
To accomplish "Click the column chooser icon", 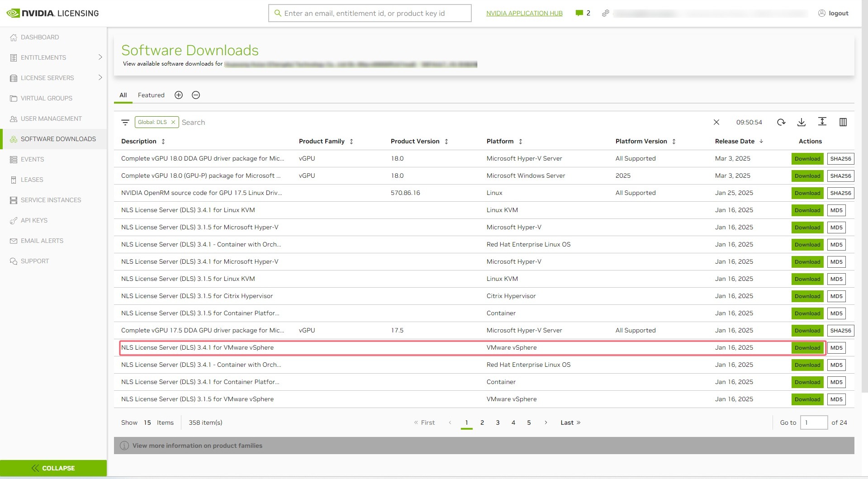I will coord(843,122).
